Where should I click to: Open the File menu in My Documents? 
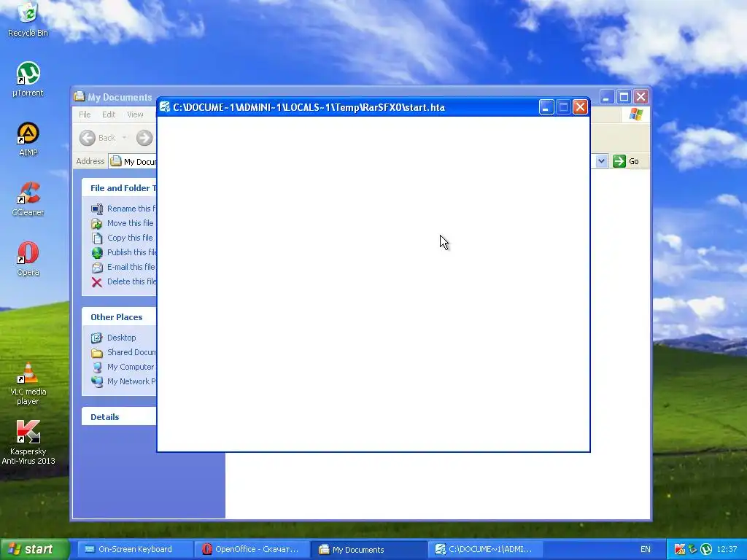85,114
